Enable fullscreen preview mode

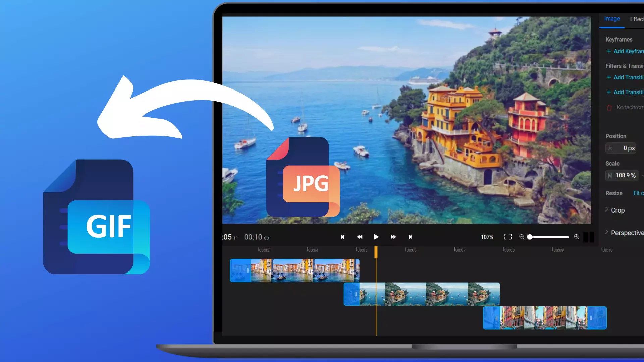click(x=508, y=236)
